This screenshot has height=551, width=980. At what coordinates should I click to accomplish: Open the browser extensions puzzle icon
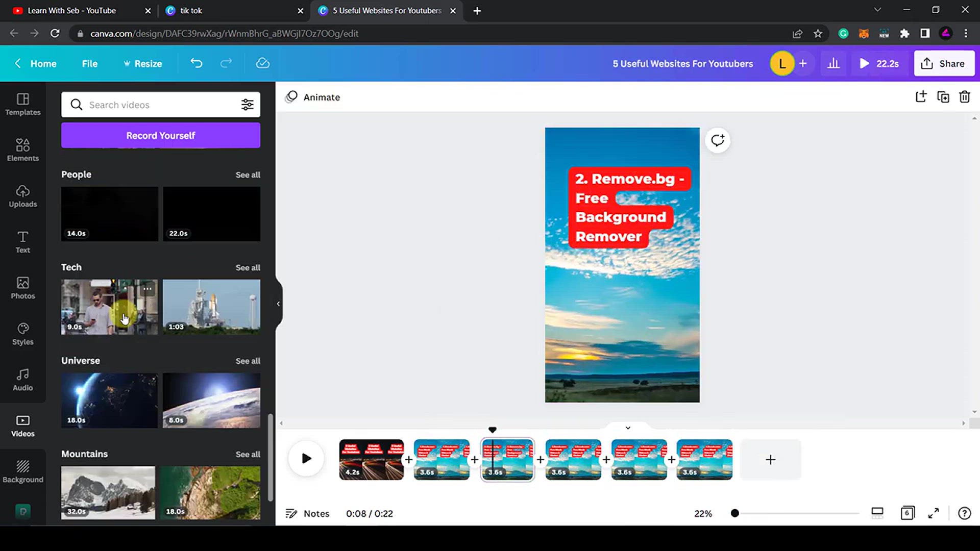coord(904,34)
